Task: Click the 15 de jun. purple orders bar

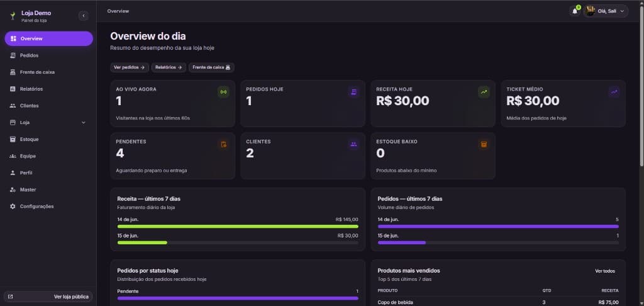Action: 402,242
